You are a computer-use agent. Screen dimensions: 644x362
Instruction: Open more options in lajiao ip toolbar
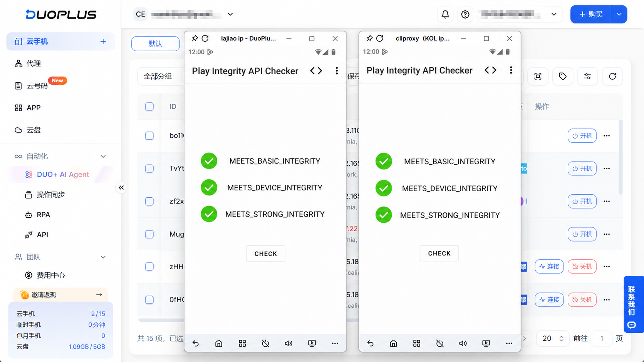pyautogui.click(x=335, y=343)
